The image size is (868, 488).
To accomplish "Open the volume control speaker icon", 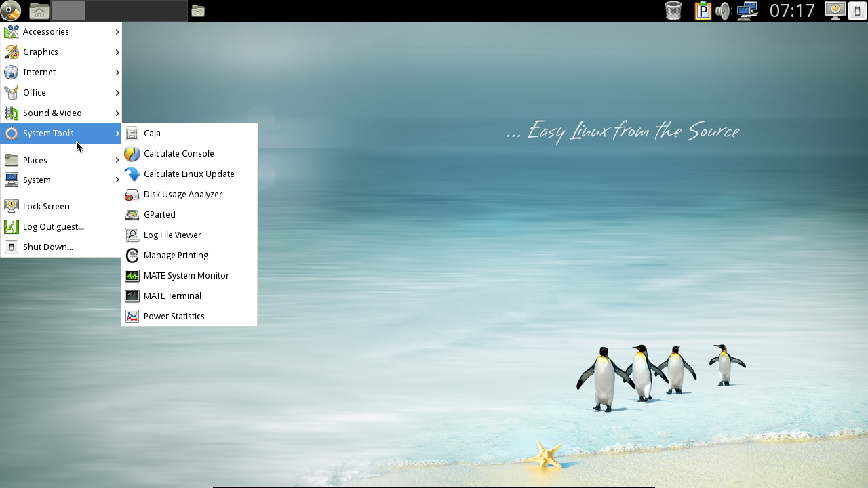I will 724,11.
